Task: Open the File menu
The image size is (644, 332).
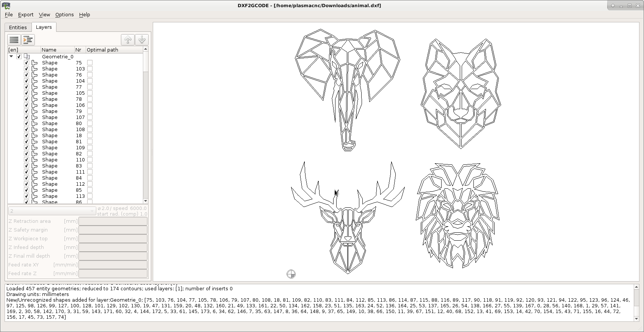Action: coord(9,14)
